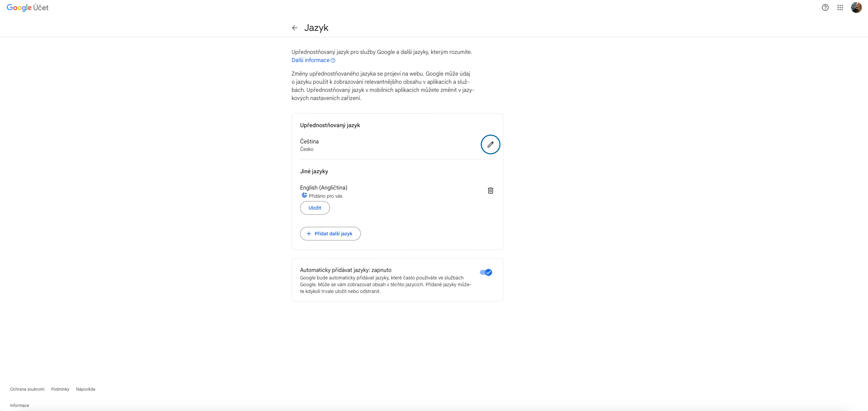
Task: Click the Google Účet logo
Action: click(x=27, y=7)
